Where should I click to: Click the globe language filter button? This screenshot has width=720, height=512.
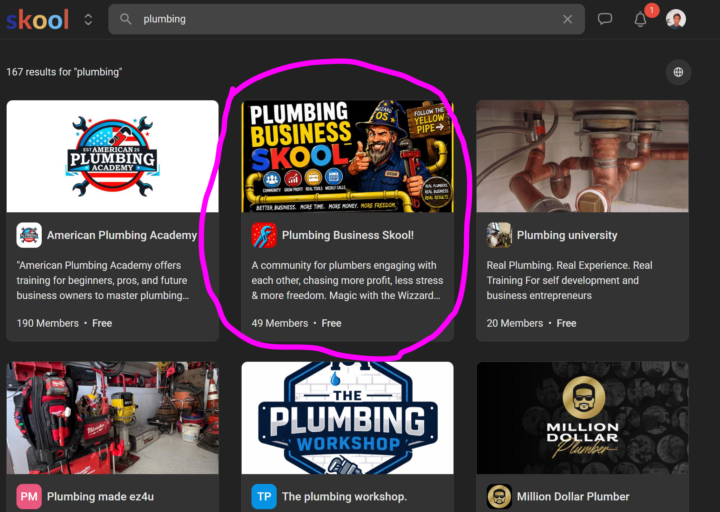pos(678,72)
